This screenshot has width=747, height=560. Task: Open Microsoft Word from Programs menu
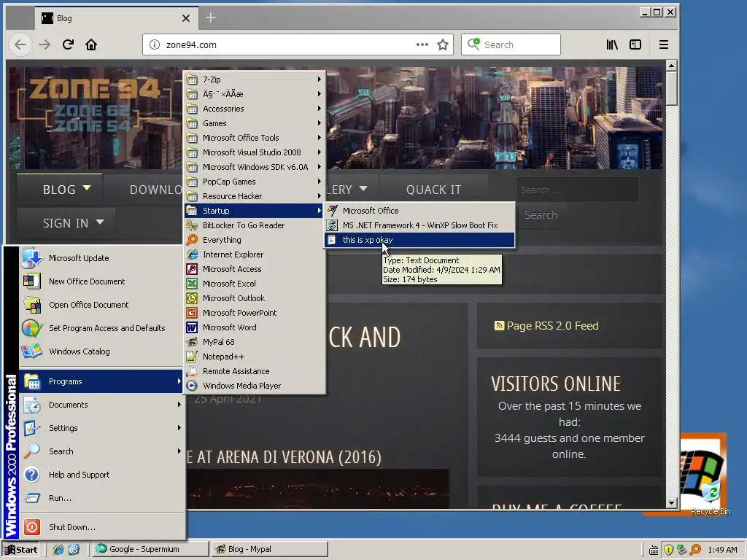pos(255,327)
